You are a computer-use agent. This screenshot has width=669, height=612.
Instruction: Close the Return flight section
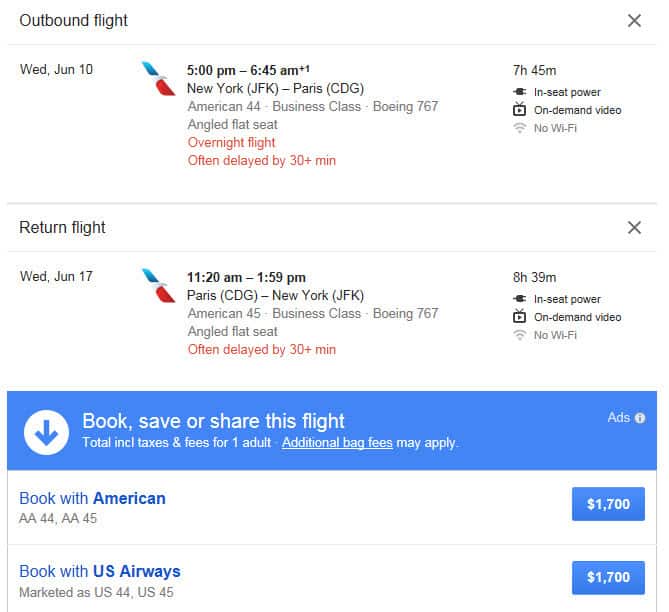(634, 227)
